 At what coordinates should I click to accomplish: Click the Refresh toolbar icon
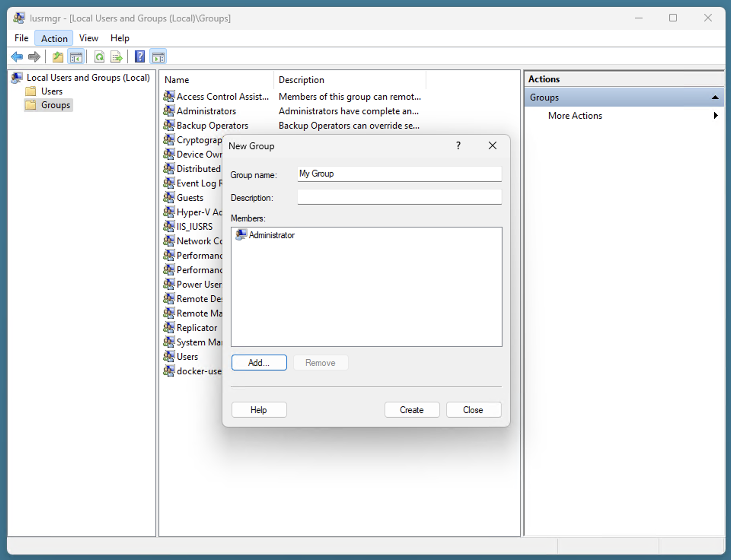coord(99,57)
